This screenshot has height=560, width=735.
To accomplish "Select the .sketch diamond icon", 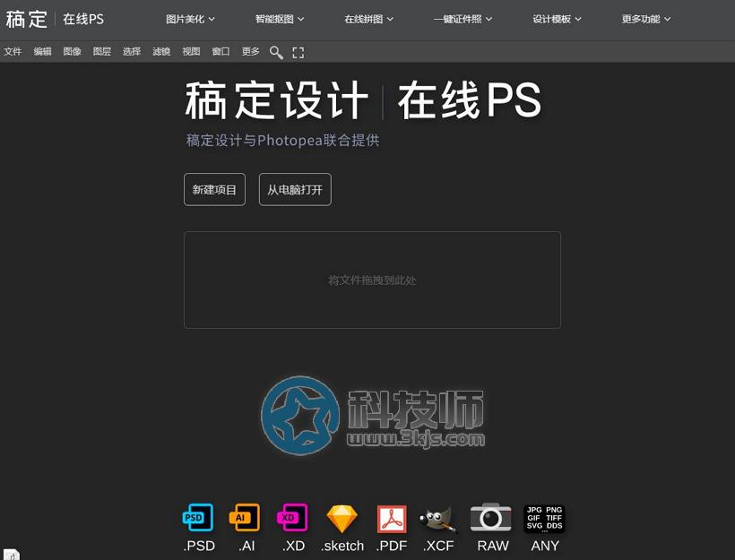I will (x=342, y=519).
